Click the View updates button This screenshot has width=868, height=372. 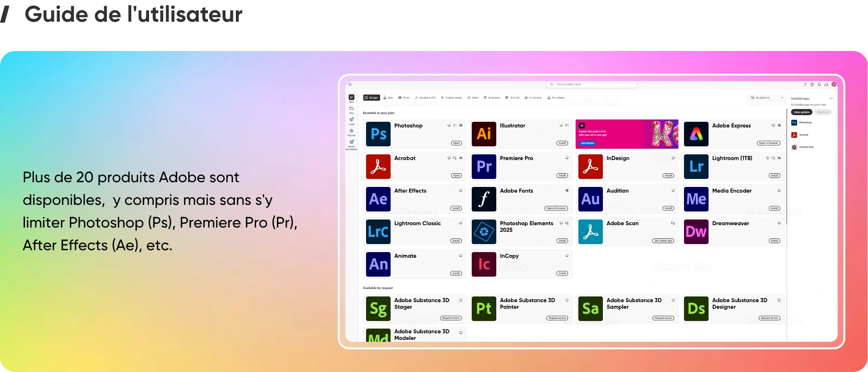pyautogui.click(x=801, y=112)
